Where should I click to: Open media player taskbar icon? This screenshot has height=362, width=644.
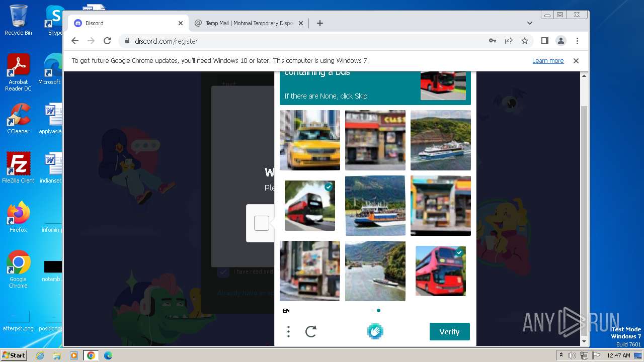74,355
